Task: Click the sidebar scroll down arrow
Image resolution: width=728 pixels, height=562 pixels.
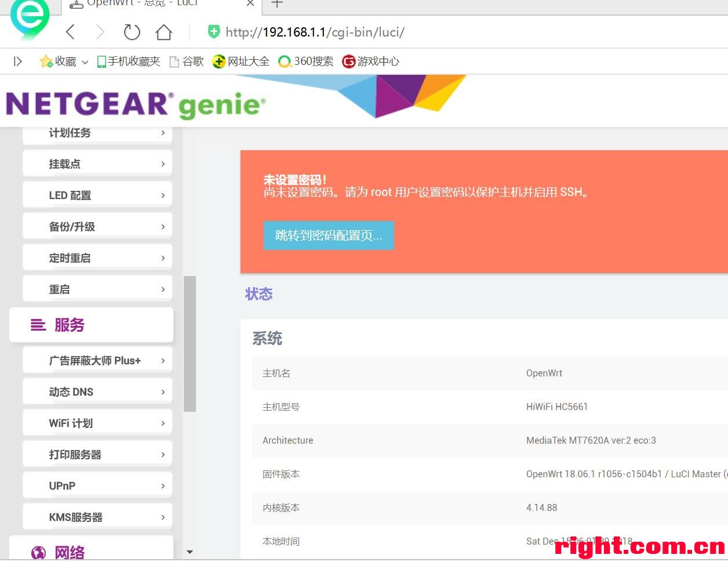Action: [190, 552]
